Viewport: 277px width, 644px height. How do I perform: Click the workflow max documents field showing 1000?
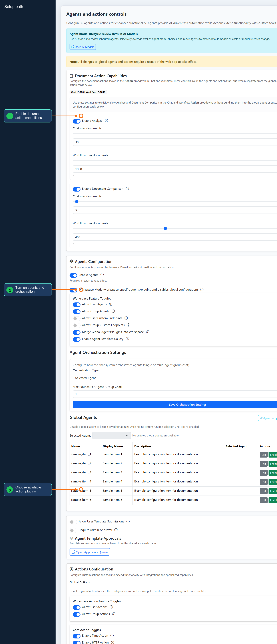tap(175, 169)
